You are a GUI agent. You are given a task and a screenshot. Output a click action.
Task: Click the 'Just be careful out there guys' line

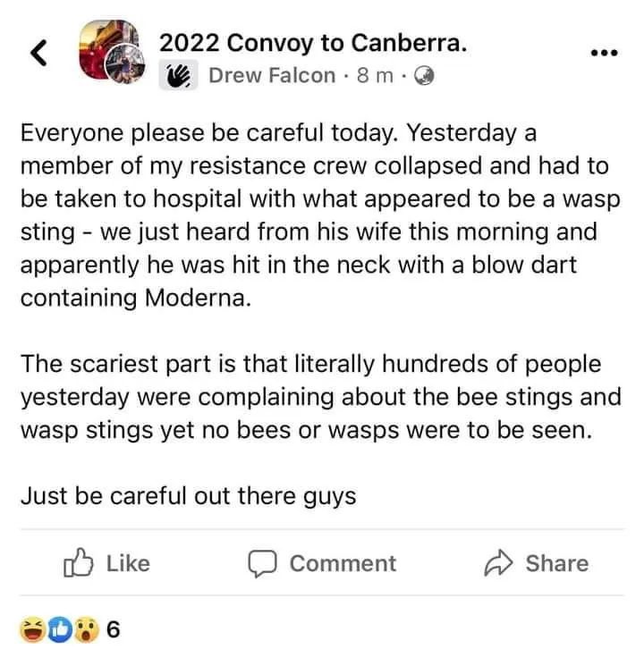[188, 495]
